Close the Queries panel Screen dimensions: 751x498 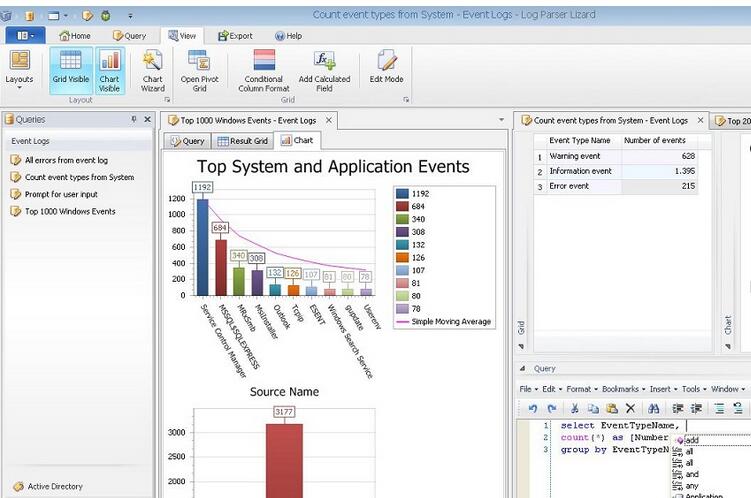pos(148,119)
